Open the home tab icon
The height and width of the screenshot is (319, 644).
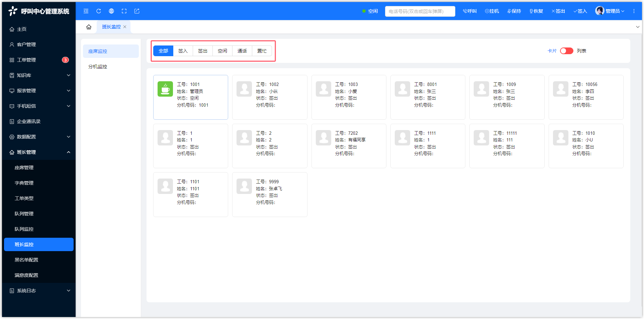pos(89,27)
